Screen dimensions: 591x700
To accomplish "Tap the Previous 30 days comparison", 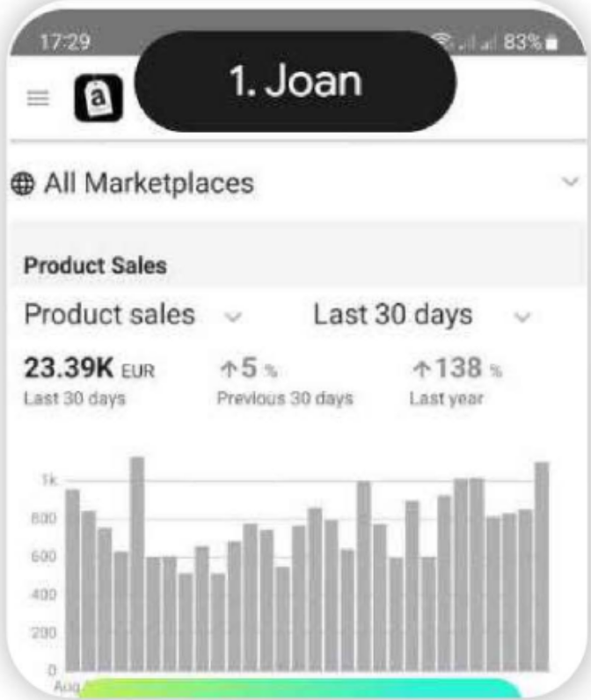I will tap(284, 398).
